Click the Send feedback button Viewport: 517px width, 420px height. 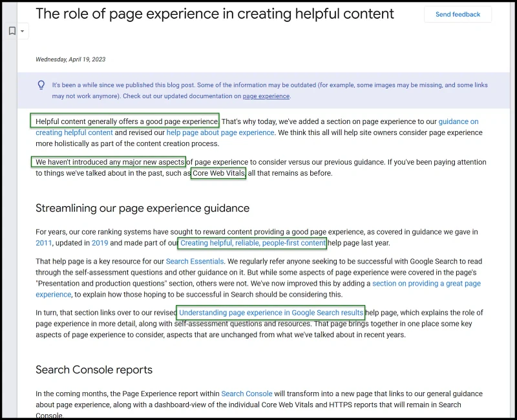coord(458,14)
